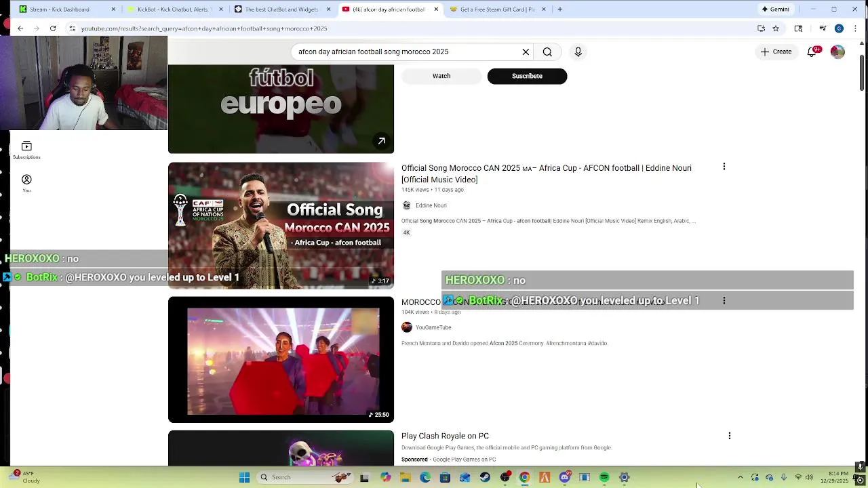Play Official Song Morocco CAN 2025 thumbnail
The image size is (868, 488).
click(281, 226)
